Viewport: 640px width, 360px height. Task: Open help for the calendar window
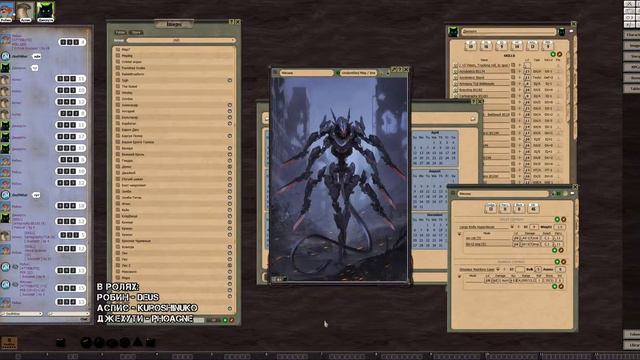tap(474, 101)
